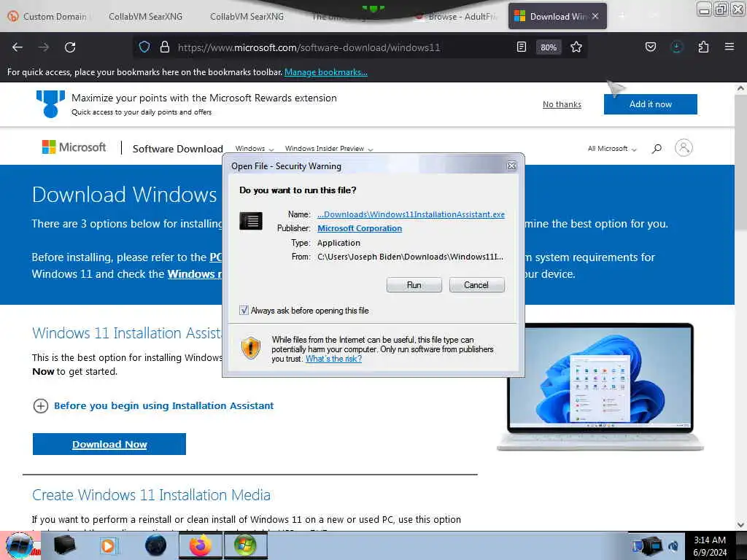Click the scrollbar down arrow
The height and width of the screenshot is (560, 747).
pos(740,525)
